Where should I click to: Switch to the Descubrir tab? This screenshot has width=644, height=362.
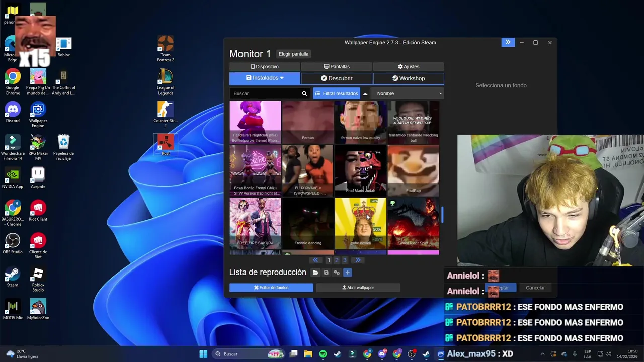tap(337, 78)
